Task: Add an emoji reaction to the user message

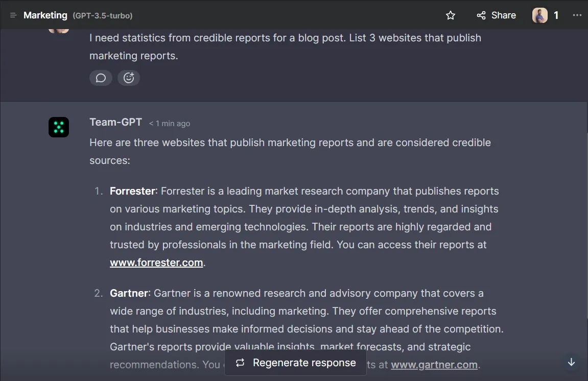Action: click(128, 78)
